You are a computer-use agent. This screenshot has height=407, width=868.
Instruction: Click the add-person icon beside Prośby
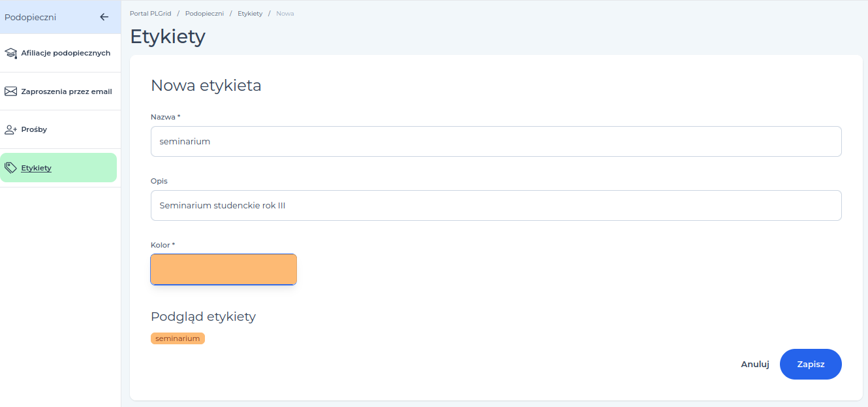tap(10, 129)
